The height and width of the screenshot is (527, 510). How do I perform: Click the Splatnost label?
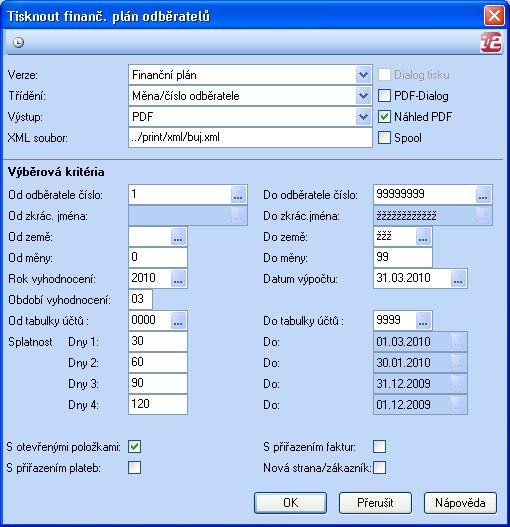tap(31, 342)
